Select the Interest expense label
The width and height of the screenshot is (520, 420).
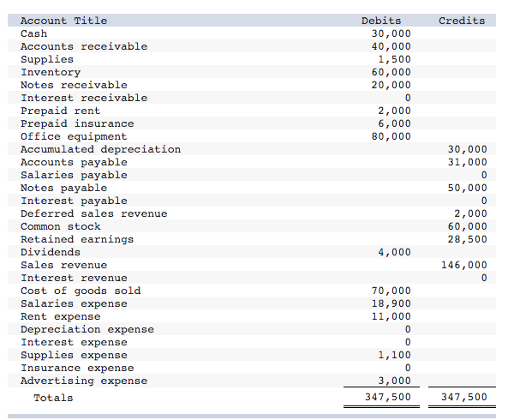pyautogui.click(x=74, y=342)
